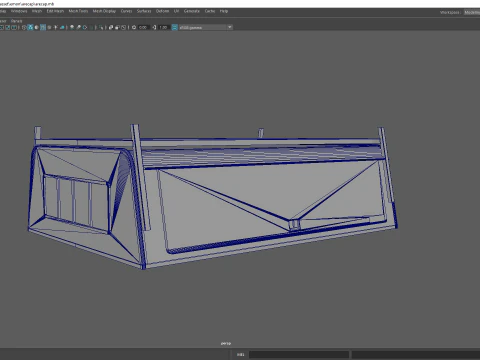Open the Surfaces menu
The height and width of the screenshot is (360, 480).
[x=144, y=11]
